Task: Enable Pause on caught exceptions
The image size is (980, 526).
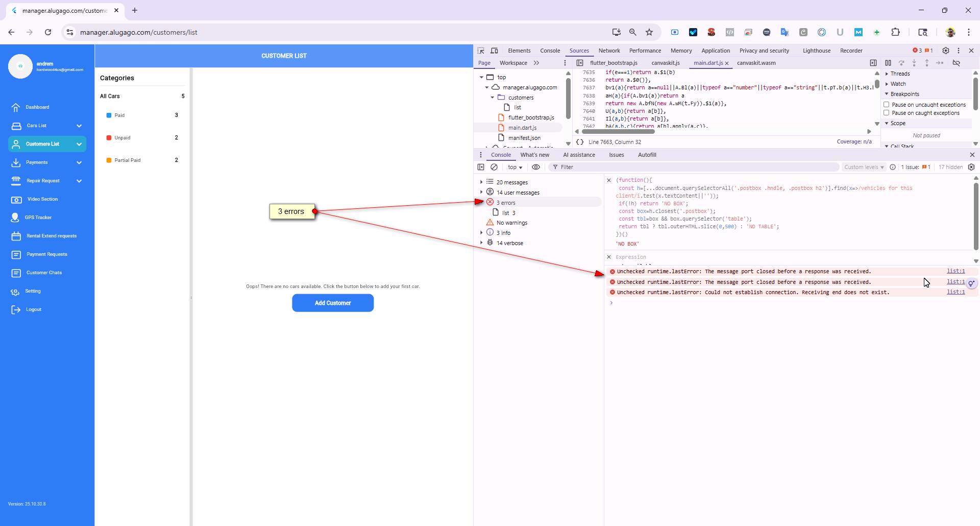Action: pyautogui.click(x=887, y=113)
